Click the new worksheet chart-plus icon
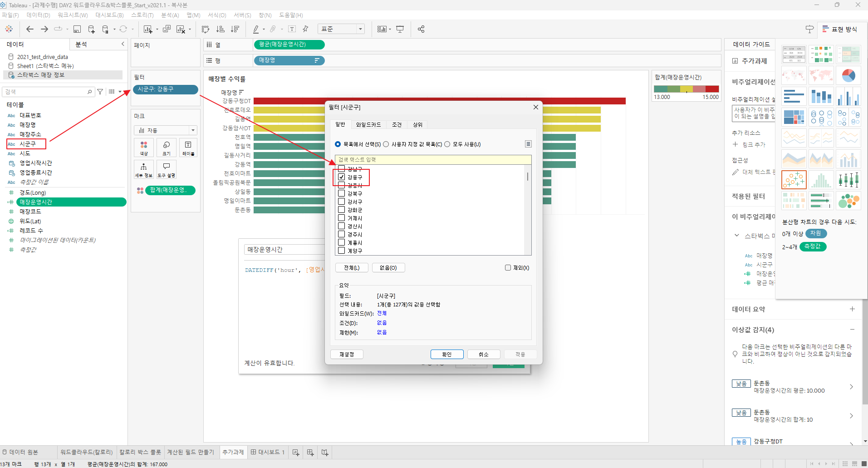Screen dimensions: 868x468 pyautogui.click(x=148, y=29)
